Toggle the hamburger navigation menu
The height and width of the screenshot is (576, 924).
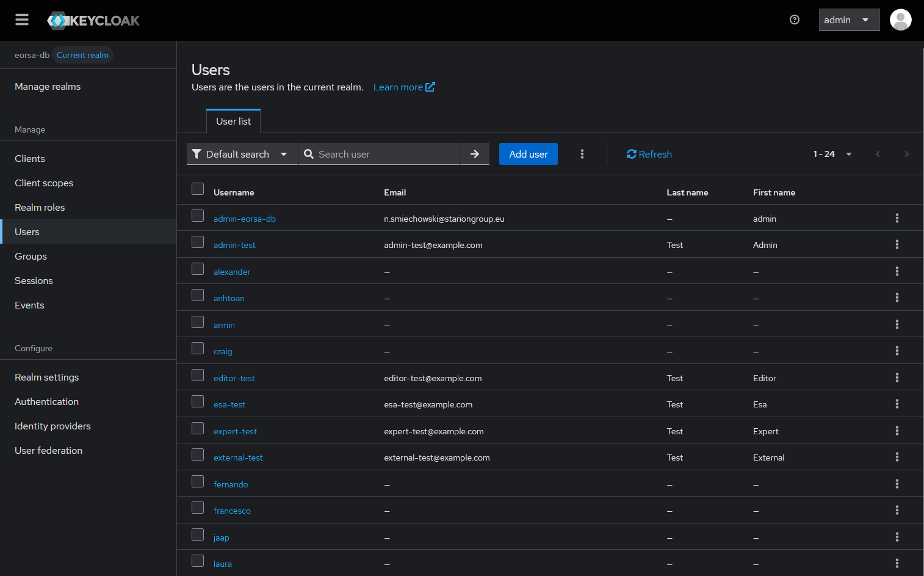tap(22, 20)
